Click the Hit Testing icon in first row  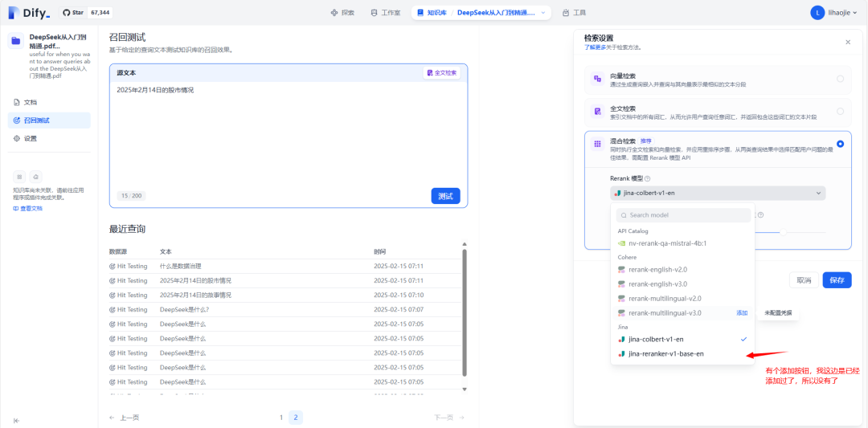pyautogui.click(x=113, y=266)
